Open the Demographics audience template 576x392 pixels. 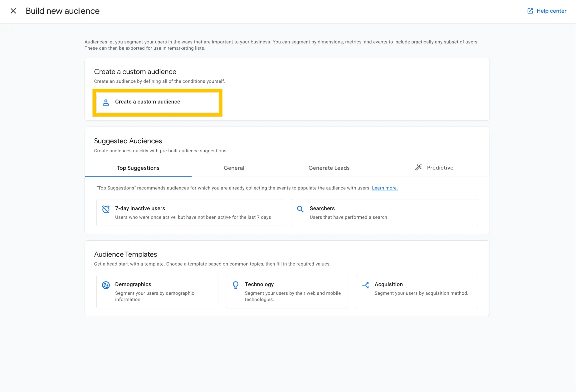(x=157, y=292)
